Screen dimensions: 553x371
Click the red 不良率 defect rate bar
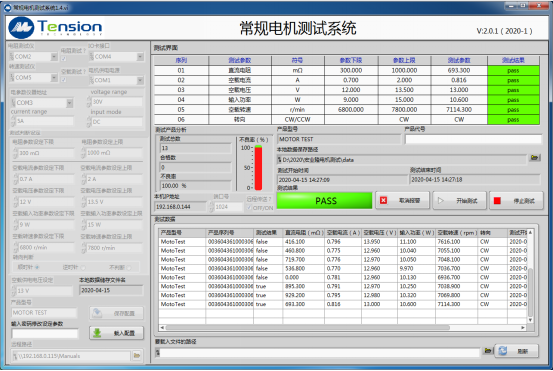coord(259,168)
